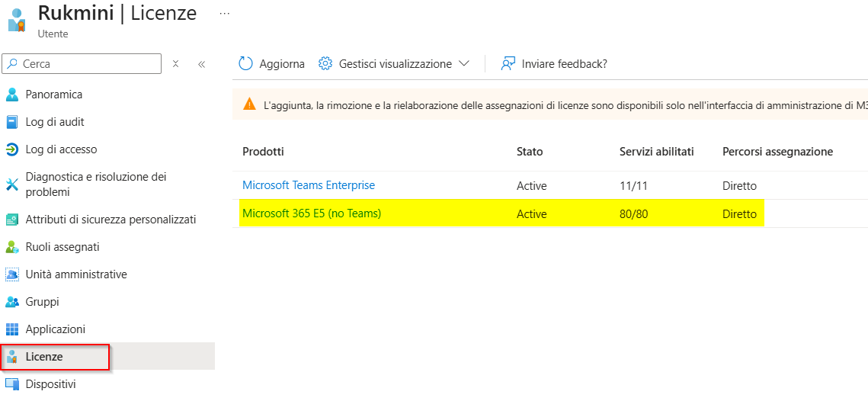Clear the search box with X icon
Image resolution: width=868 pixels, height=401 pixels.
pos(175,64)
